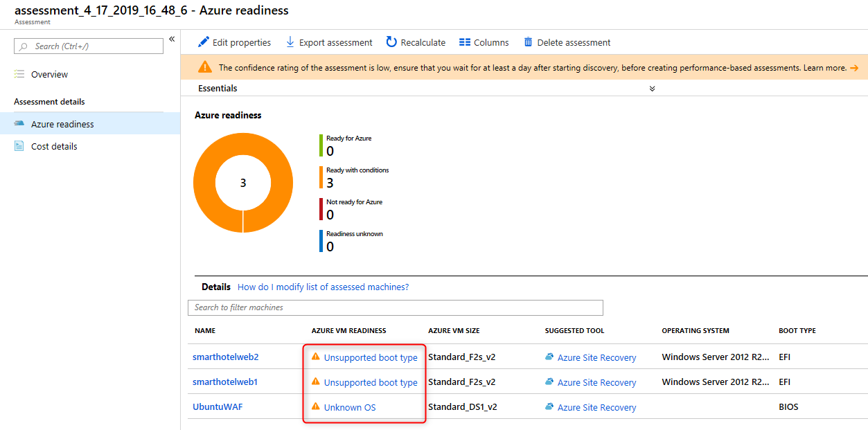Click Delete assessment in the toolbar
This screenshot has height=430, width=868.
tap(567, 42)
